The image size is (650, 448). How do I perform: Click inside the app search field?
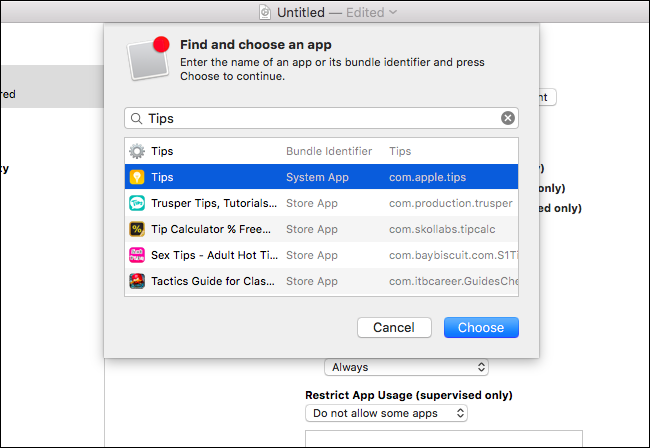point(320,118)
